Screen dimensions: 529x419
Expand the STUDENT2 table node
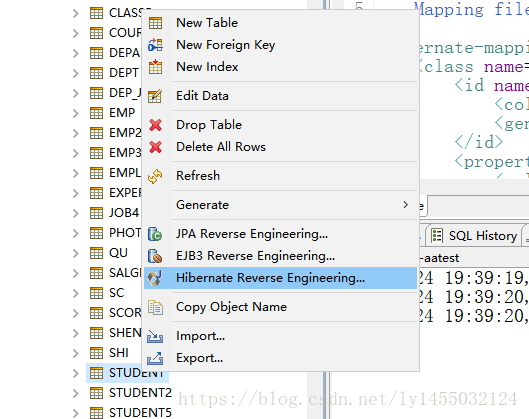(x=76, y=393)
